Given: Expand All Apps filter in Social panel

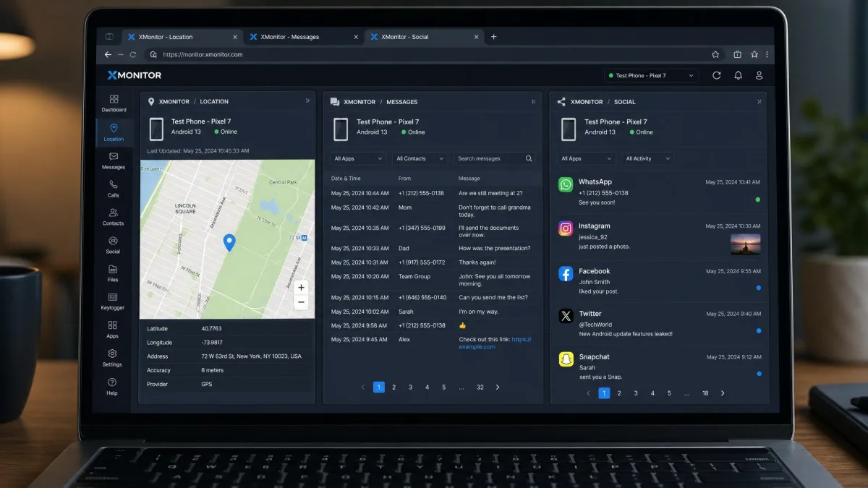Looking at the screenshot, I should tap(587, 158).
